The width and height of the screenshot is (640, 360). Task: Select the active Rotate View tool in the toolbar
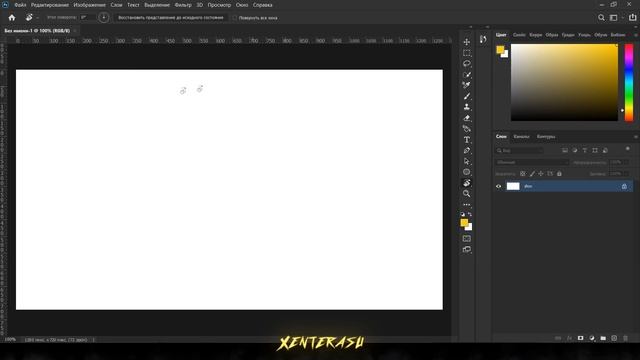point(467,183)
